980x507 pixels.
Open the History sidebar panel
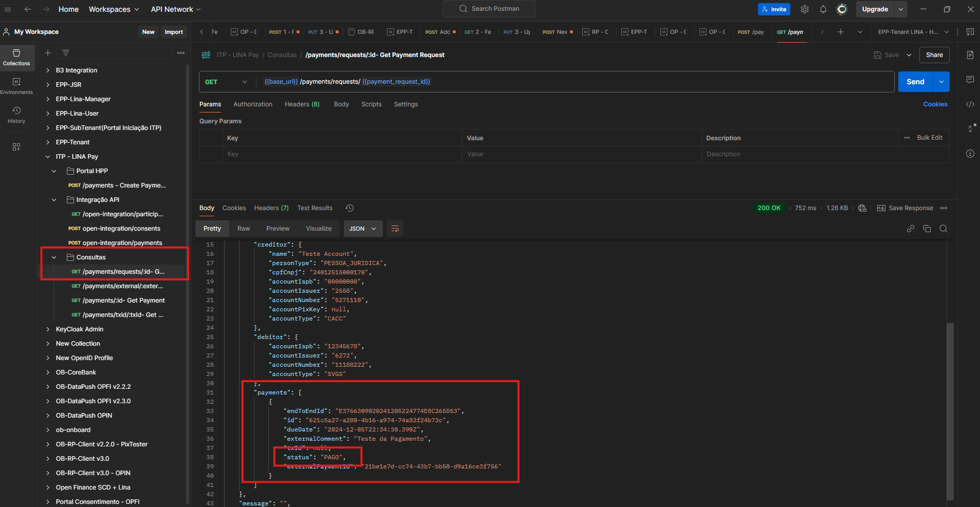16,115
